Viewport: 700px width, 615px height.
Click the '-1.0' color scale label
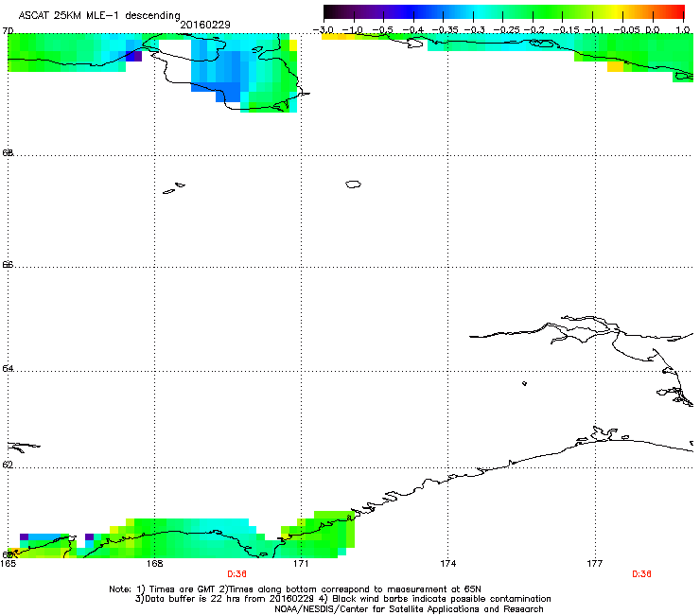pos(353,30)
